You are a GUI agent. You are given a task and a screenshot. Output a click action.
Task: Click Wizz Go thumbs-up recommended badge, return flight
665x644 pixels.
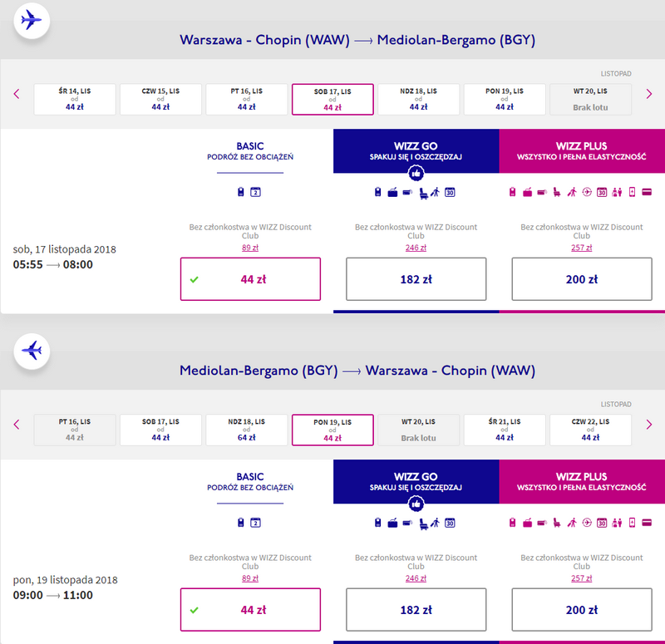[x=416, y=504]
